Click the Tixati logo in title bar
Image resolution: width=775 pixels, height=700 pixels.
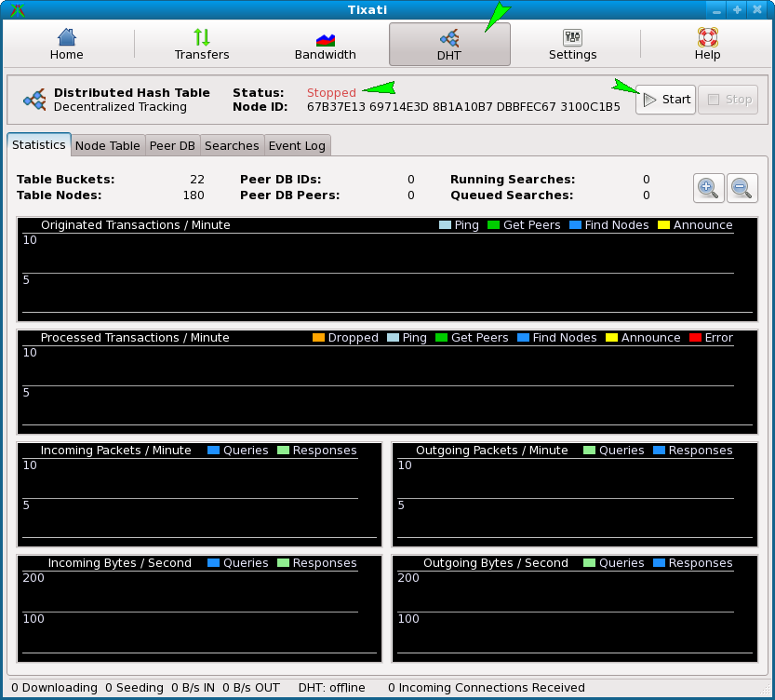(18, 10)
